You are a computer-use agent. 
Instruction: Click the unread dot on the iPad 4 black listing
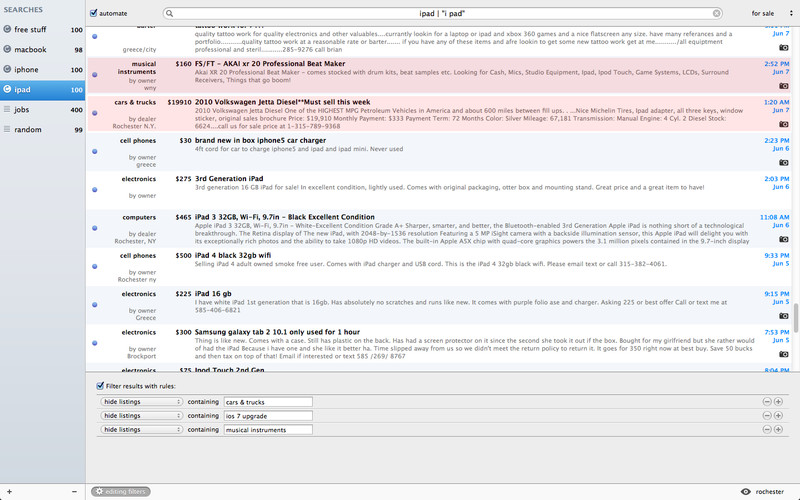(94, 266)
